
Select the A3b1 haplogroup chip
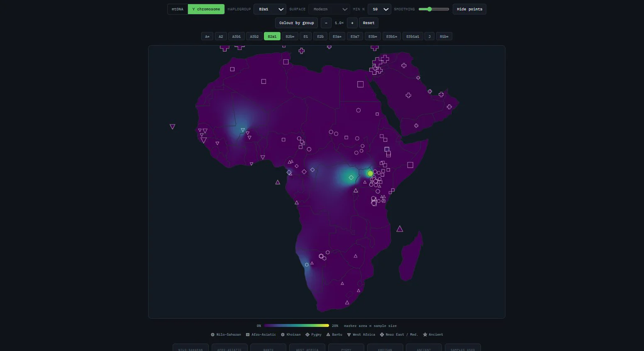237,37
